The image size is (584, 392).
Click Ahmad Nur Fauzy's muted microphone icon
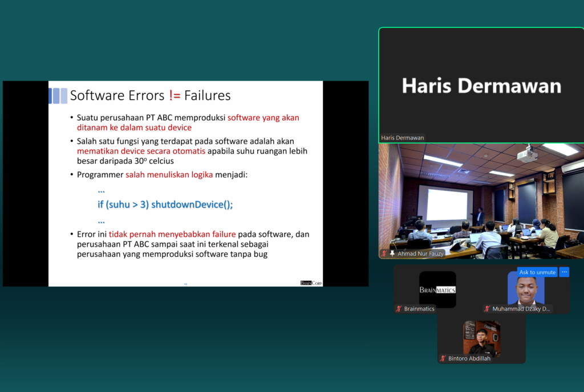[x=385, y=254]
